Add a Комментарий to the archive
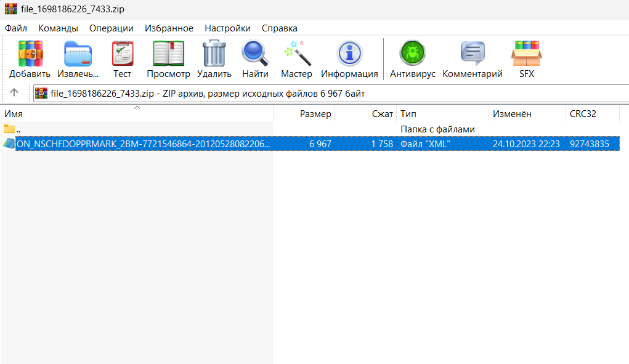The image size is (629, 364). 473,54
